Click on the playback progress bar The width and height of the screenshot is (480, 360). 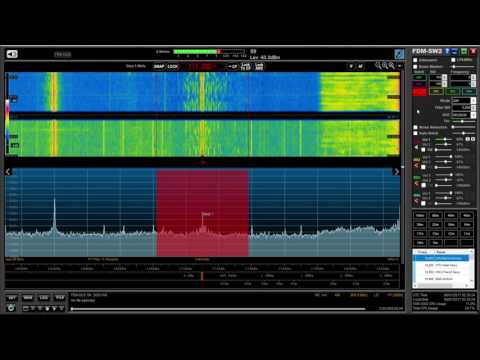click(218, 309)
